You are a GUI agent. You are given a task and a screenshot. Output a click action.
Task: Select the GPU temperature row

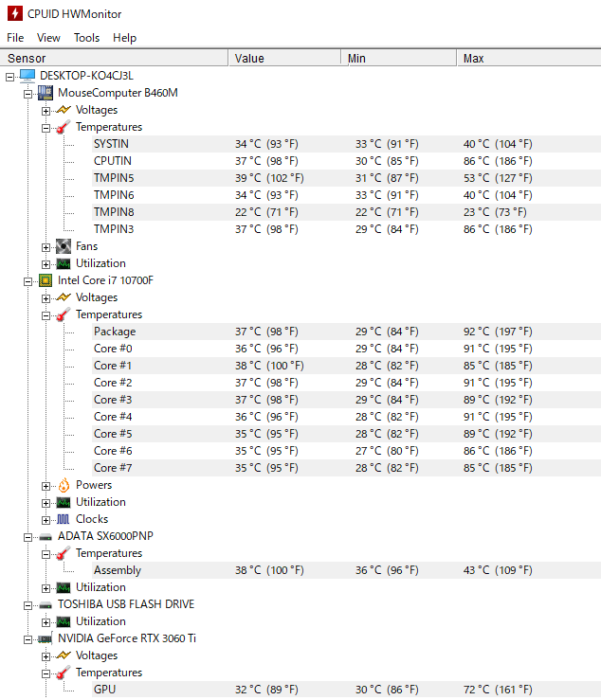[346, 690]
